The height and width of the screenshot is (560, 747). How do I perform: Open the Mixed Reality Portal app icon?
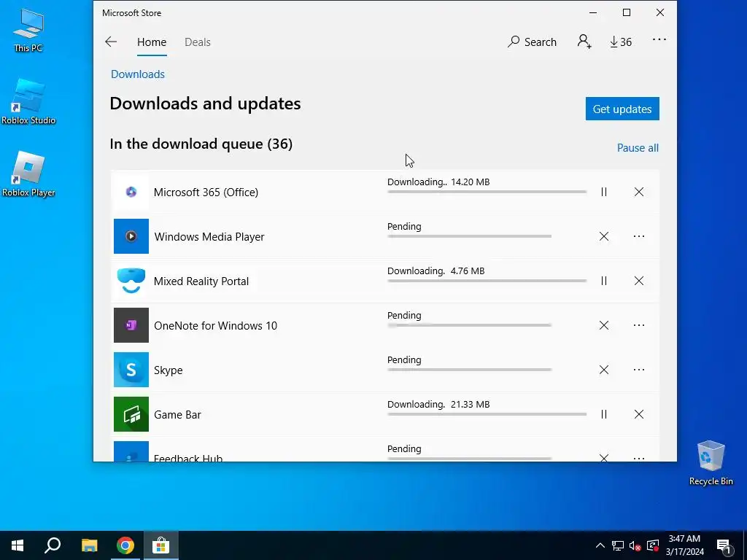(131, 281)
